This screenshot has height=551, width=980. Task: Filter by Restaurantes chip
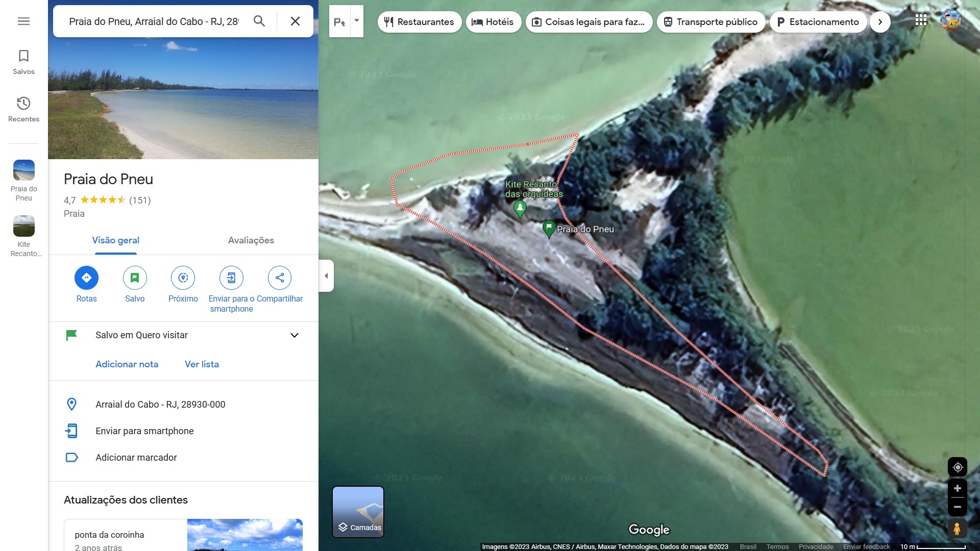(x=420, y=22)
